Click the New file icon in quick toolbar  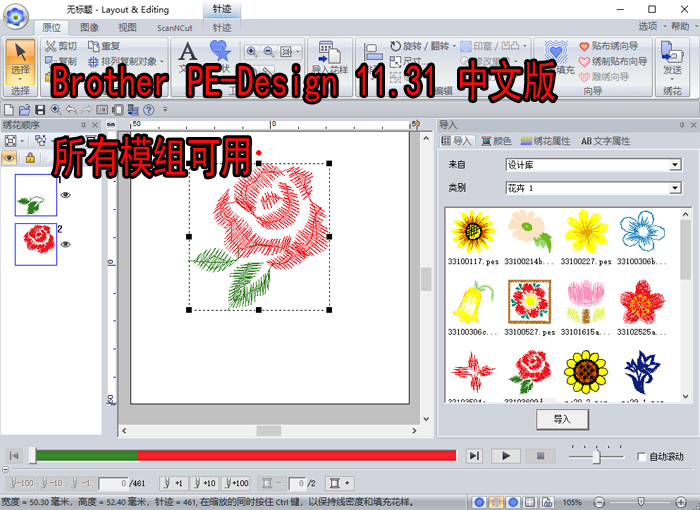pyautogui.click(x=9, y=109)
